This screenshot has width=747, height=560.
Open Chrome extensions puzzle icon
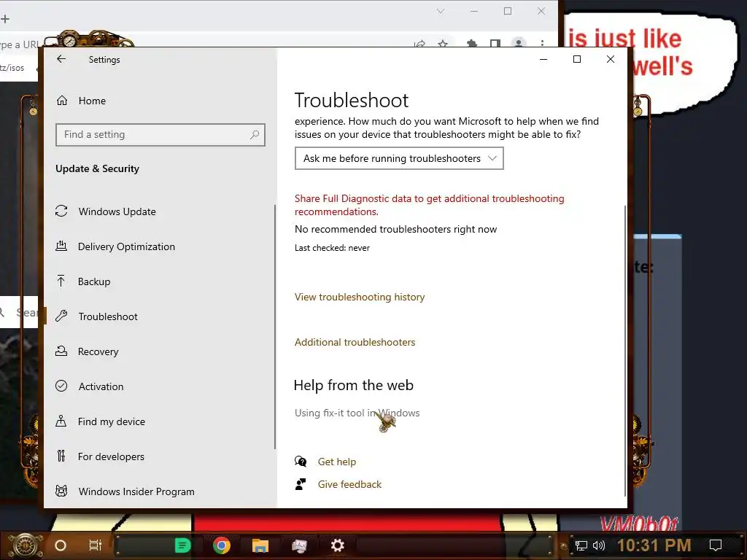(x=472, y=44)
